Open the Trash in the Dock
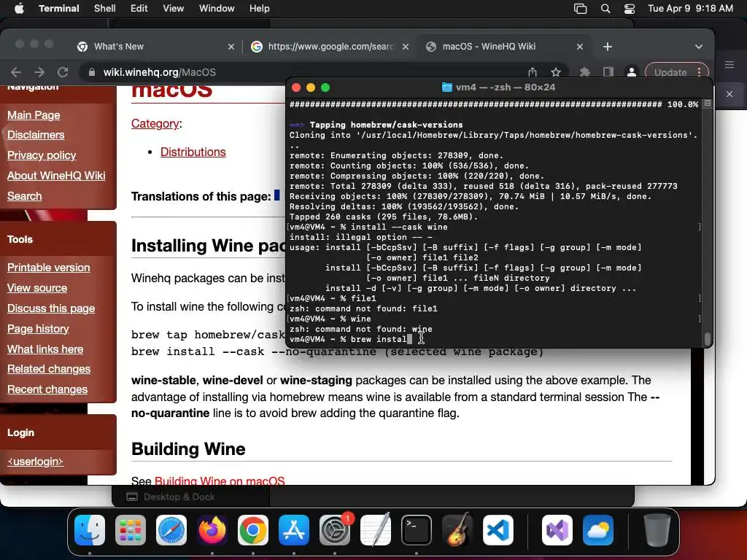Image resolution: width=747 pixels, height=560 pixels. [657, 530]
